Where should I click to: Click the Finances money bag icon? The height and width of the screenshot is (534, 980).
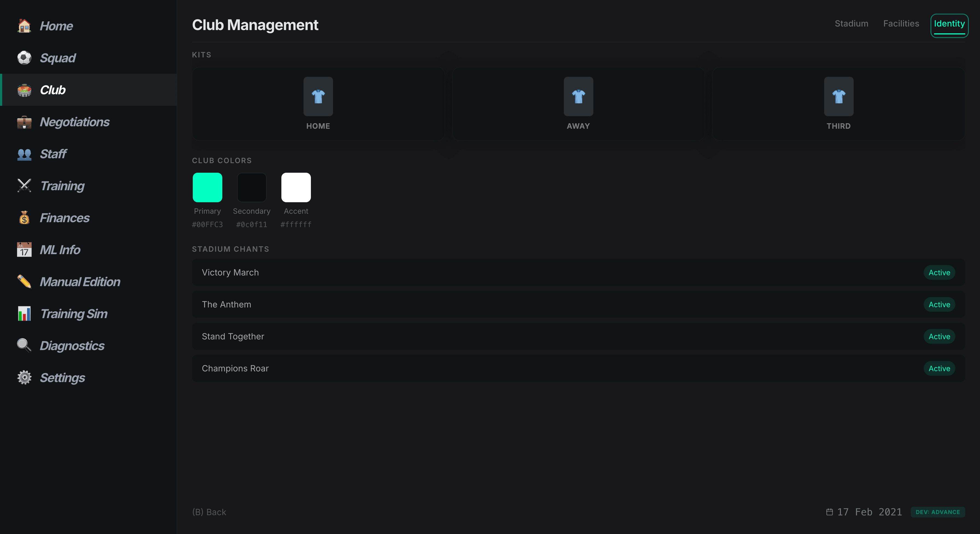tap(24, 218)
